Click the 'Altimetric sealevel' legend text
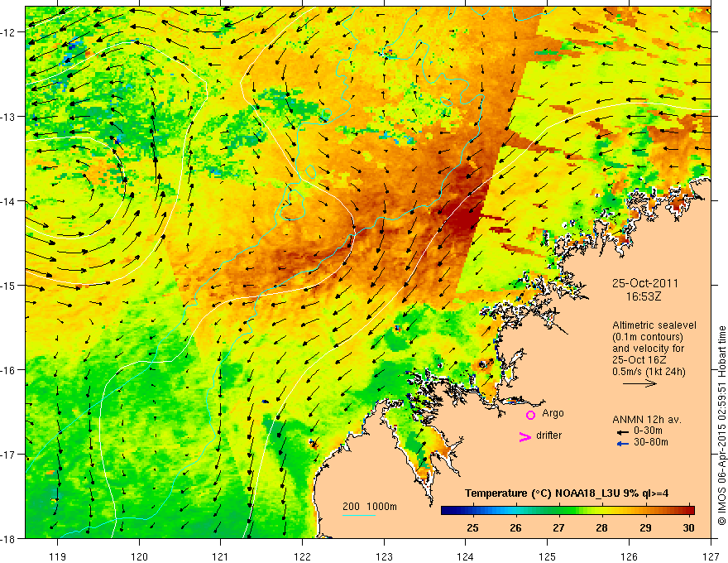 [654, 325]
